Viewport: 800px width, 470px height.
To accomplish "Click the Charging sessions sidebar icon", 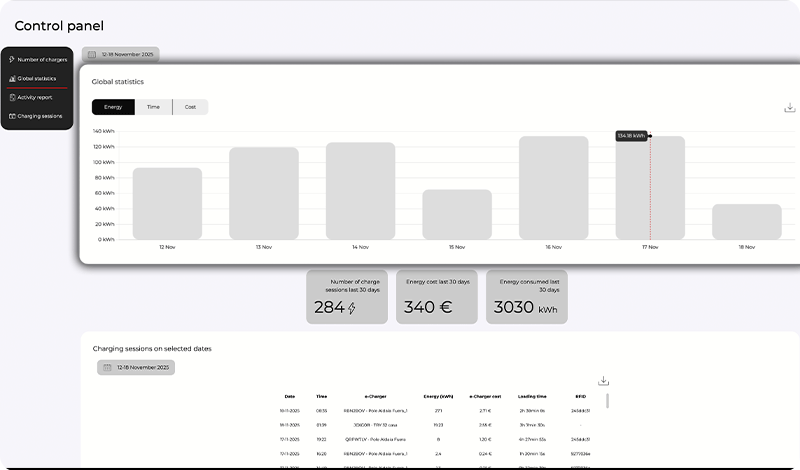I will click(12, 116).
